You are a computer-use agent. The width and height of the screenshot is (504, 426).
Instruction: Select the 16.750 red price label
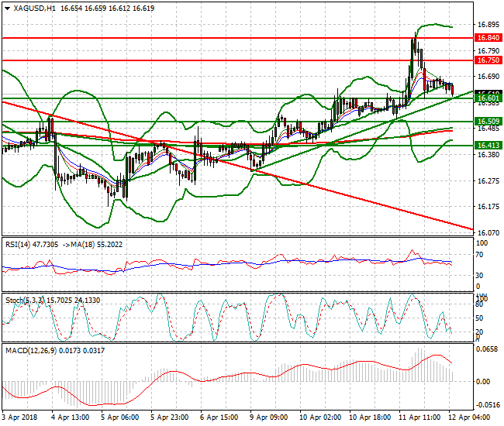pos(488,60)
